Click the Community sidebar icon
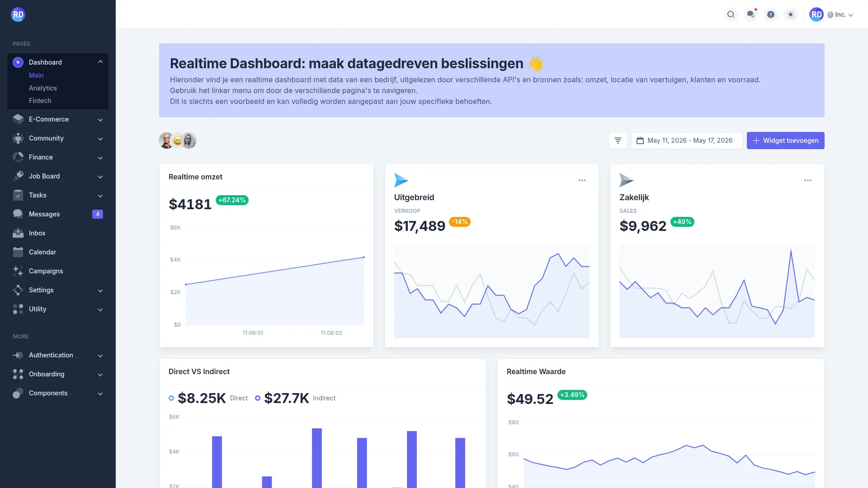The image size is (868, 488). [x=18, y=138]
